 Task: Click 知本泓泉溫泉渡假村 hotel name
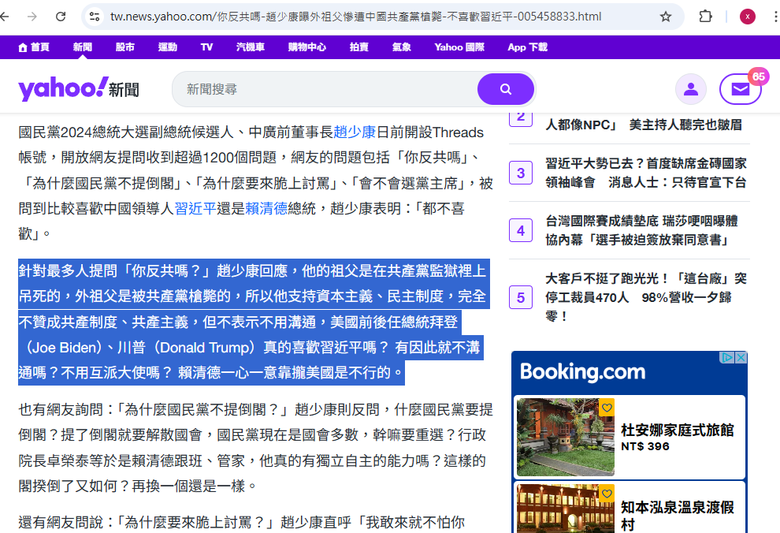(x=678, y=516)
